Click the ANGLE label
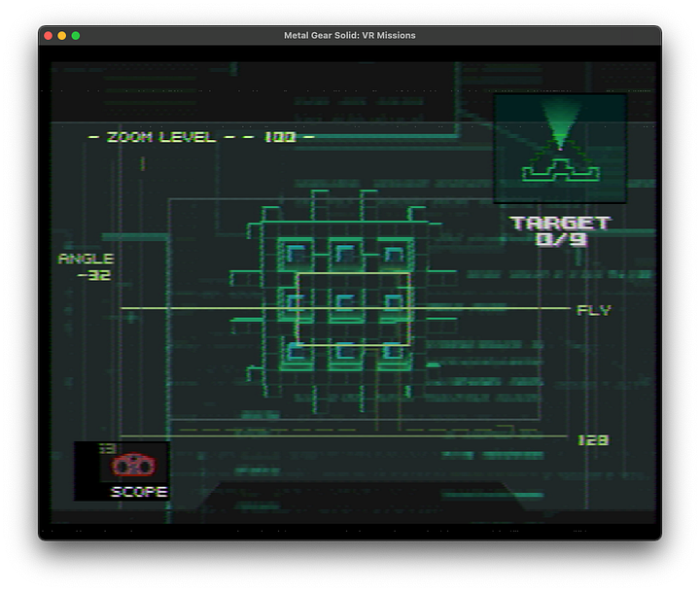The width and height of the screenshot is (700, 591). pos(87,259)
